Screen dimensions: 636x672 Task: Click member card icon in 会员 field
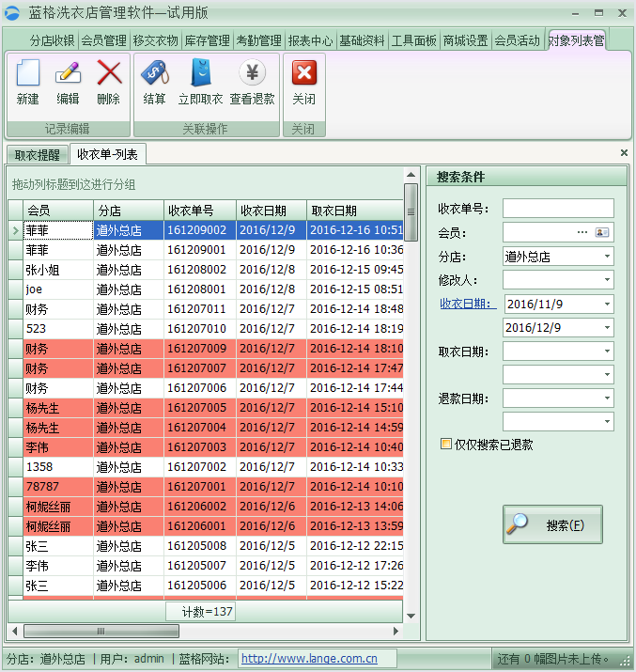click(x=602, y=232)
